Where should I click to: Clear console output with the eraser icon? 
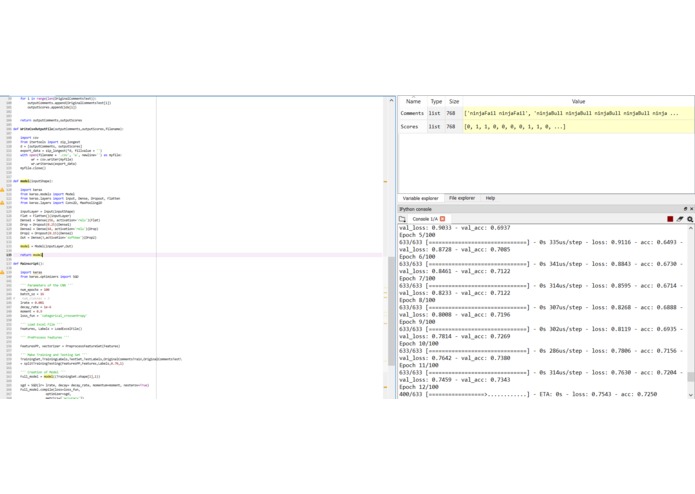point(680,219)
